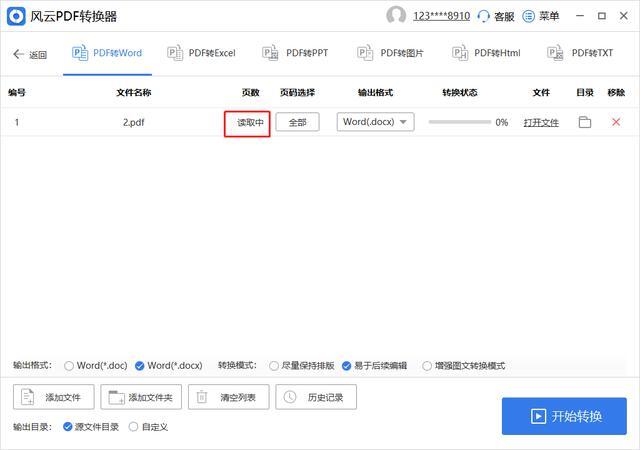Switch to the PDF转PPT tab
Screen dimensions: 640x450
point(295,53)
